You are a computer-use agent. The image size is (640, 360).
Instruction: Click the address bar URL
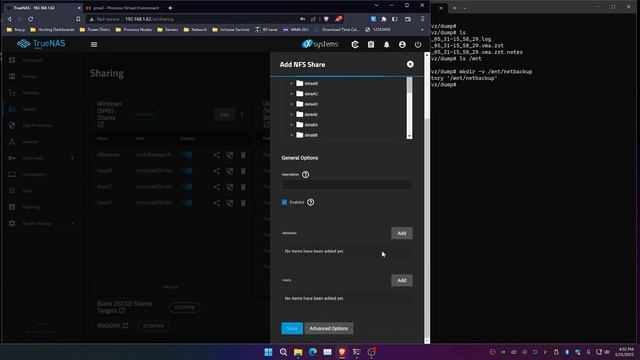coord(149,19)
